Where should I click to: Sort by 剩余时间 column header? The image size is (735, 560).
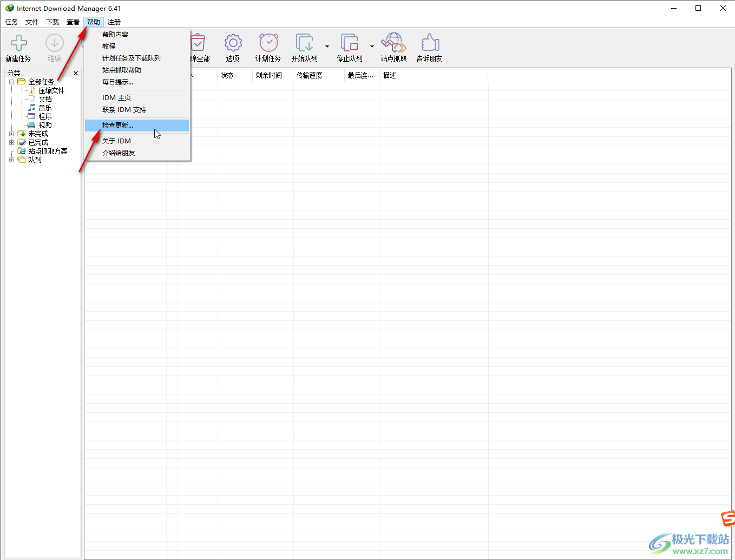(x=273, y=75)
